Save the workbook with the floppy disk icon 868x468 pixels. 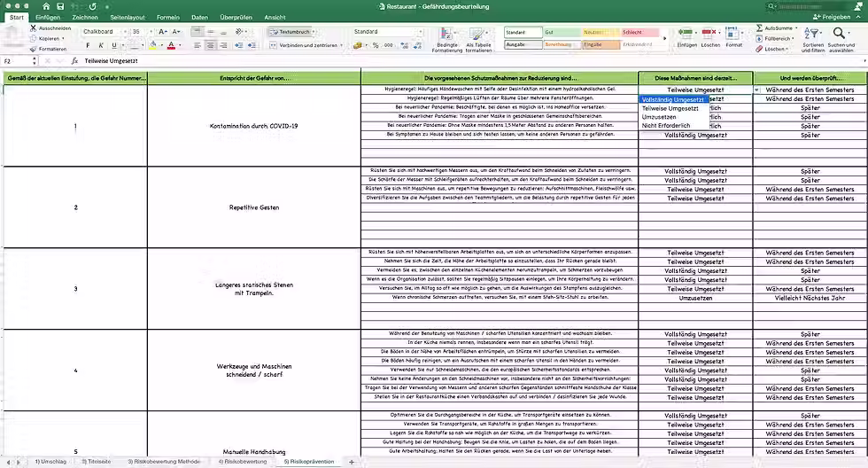[x=60, y=6]
